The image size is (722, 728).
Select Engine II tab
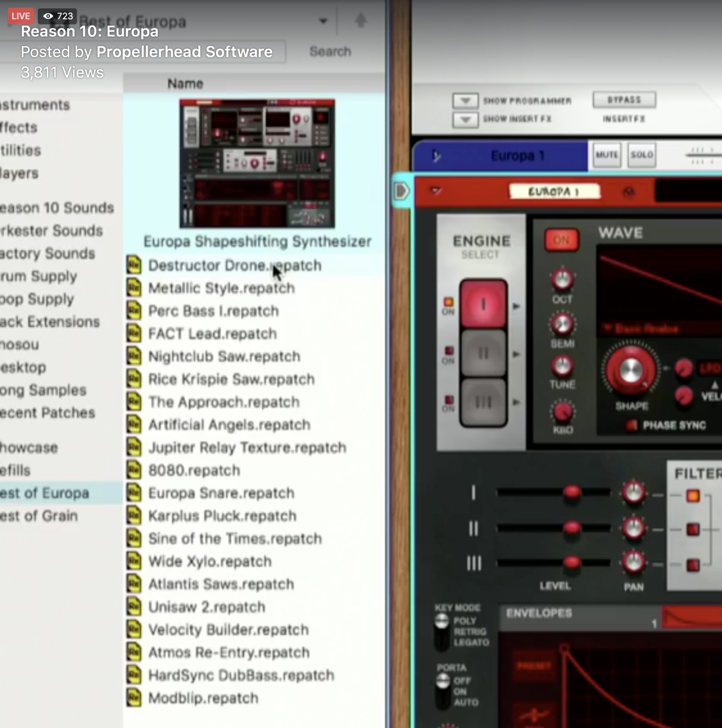point(483,353)
